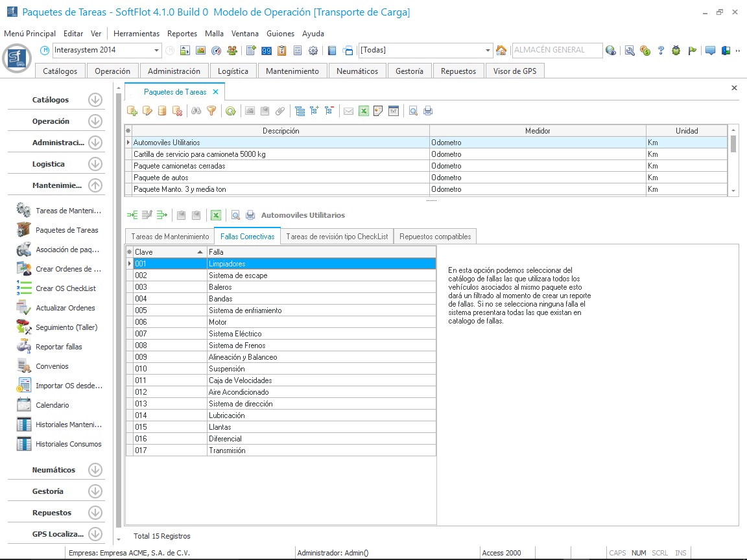Open Reportar fallas in sidebar

coord(59,347)
